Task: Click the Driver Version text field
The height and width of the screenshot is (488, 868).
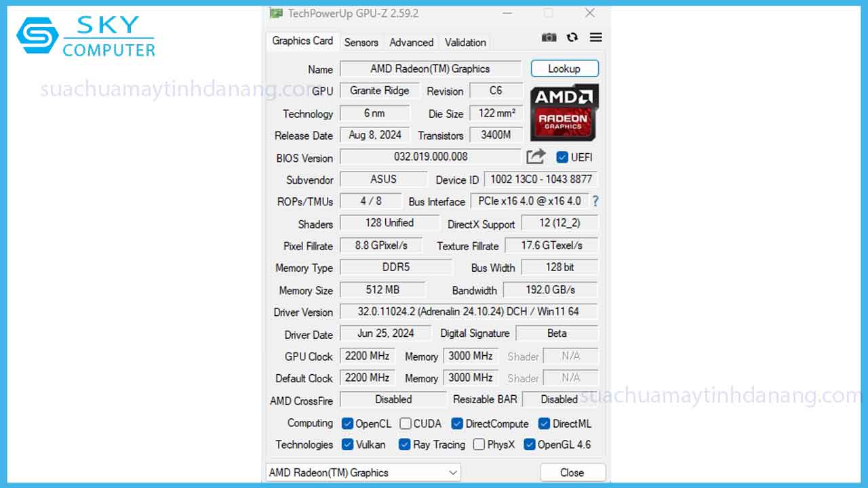Action: 468,312
